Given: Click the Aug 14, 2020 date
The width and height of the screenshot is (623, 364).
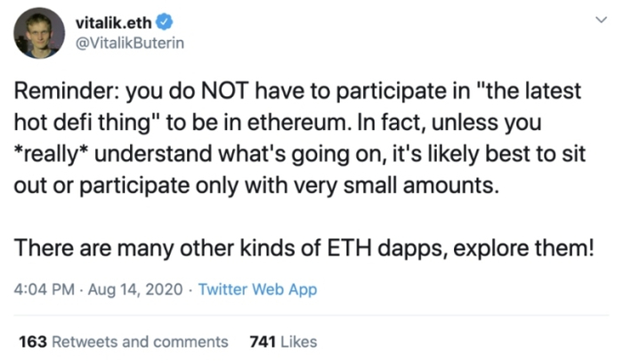Looking at the screenshot, I should [x=135, y=289].
